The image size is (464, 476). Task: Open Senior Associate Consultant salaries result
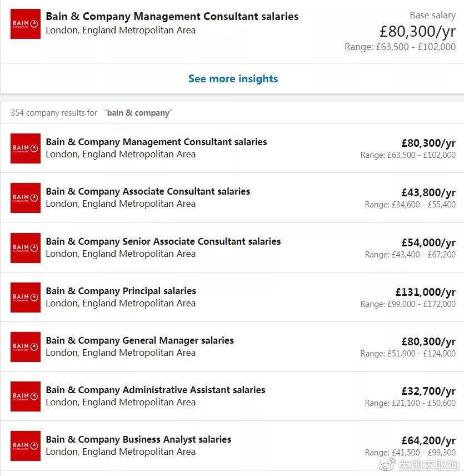pyautogui.click(x=163, y=241)
